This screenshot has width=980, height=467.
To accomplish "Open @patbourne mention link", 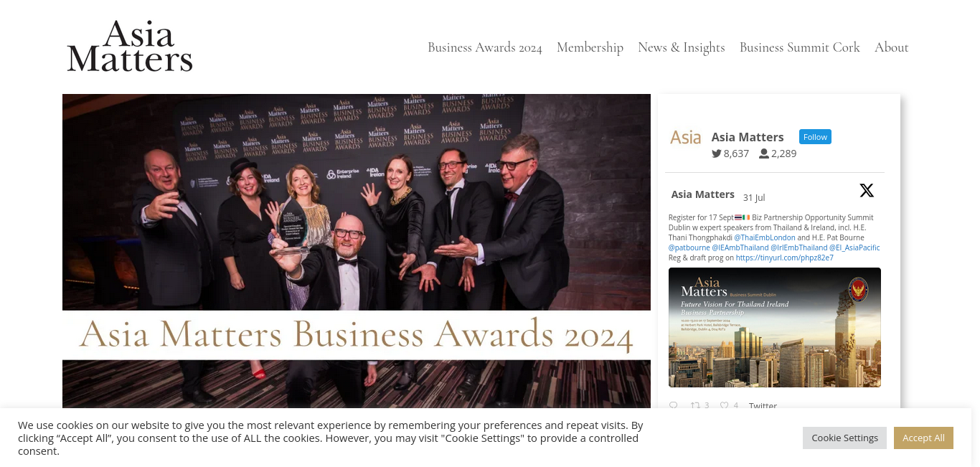I will 689,247.
